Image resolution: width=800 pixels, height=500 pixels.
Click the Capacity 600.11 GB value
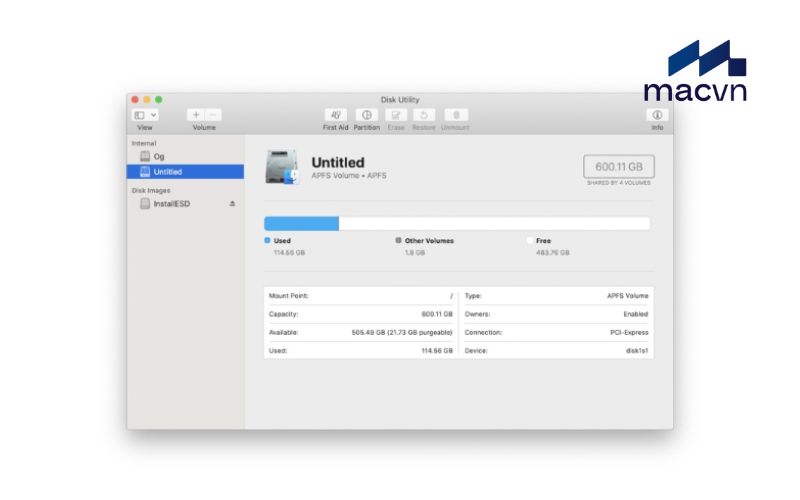(x=437, y=314)
